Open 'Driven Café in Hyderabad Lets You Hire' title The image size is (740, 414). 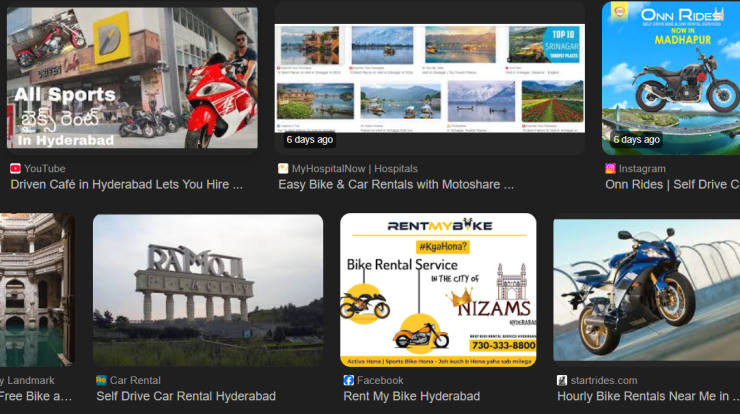click(x=126, y=185)
